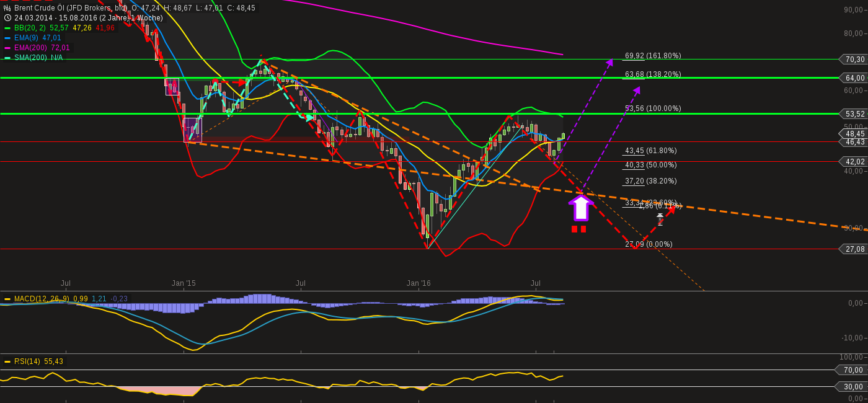Click the MACD(12, 26, 9) indicator label
The image size is (868, 403).
[42, 299]
